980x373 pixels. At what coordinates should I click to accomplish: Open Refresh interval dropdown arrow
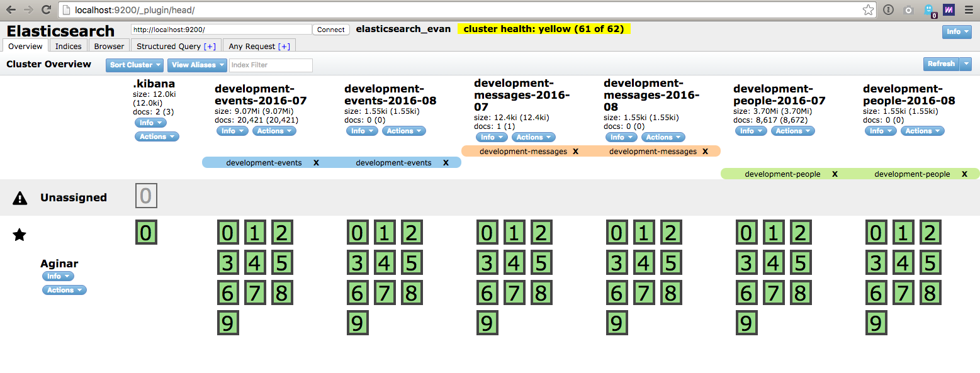(966, 64)
